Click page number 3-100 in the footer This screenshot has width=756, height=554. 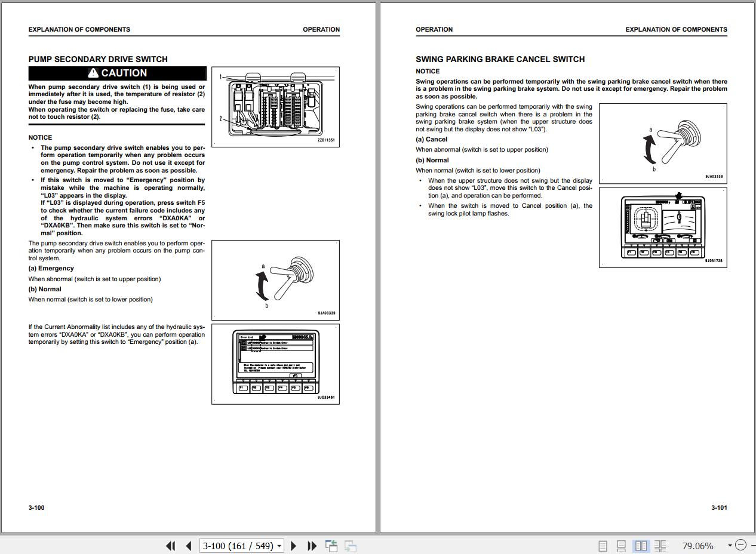pyautogui.click(x=36, y=507)
